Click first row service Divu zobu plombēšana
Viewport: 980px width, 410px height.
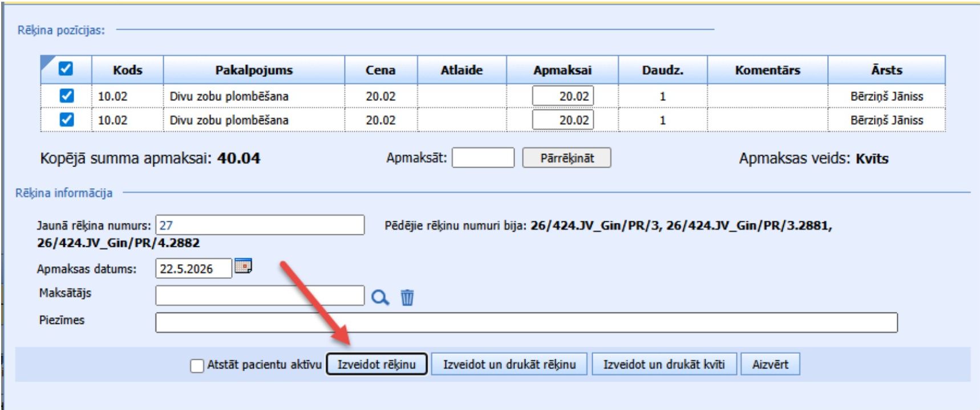pyautogui.click(x=229, y=96)
